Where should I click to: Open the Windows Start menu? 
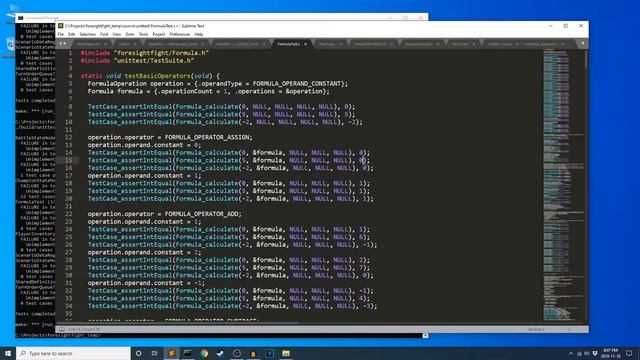pyautogui.click(x=8, y=353)
